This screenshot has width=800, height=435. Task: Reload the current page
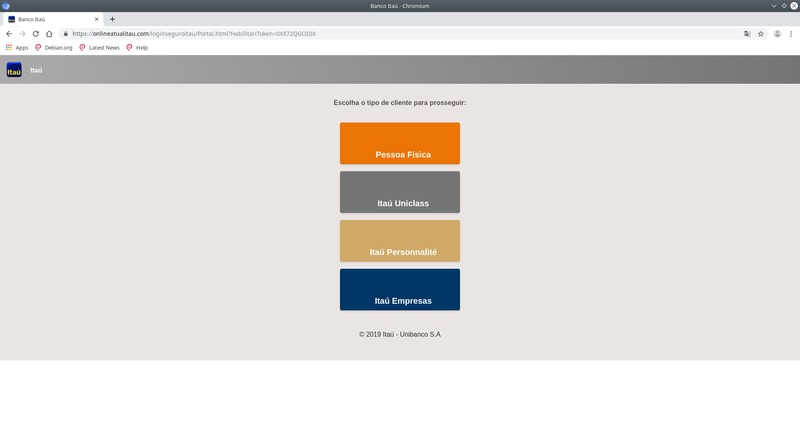coord(36,34)
